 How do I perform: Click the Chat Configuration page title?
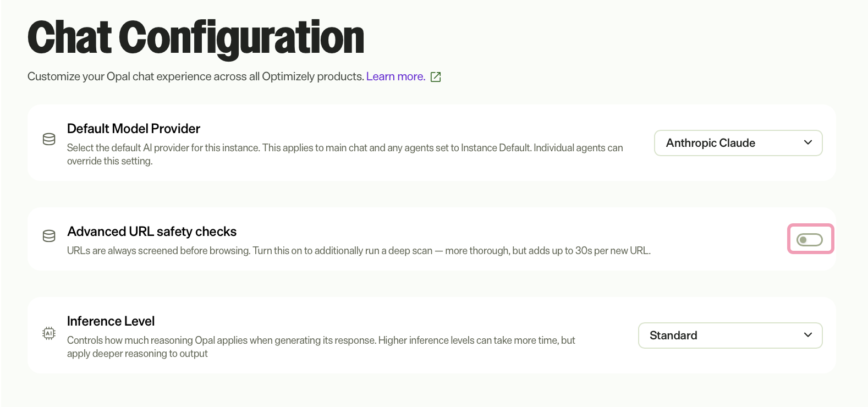[196, 37]
